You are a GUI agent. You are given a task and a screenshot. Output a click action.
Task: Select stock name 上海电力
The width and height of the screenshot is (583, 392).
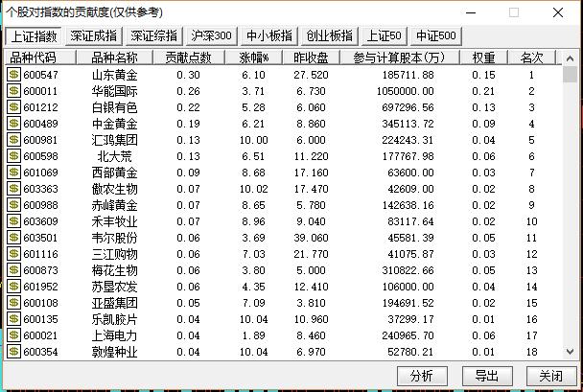point(114,335)
